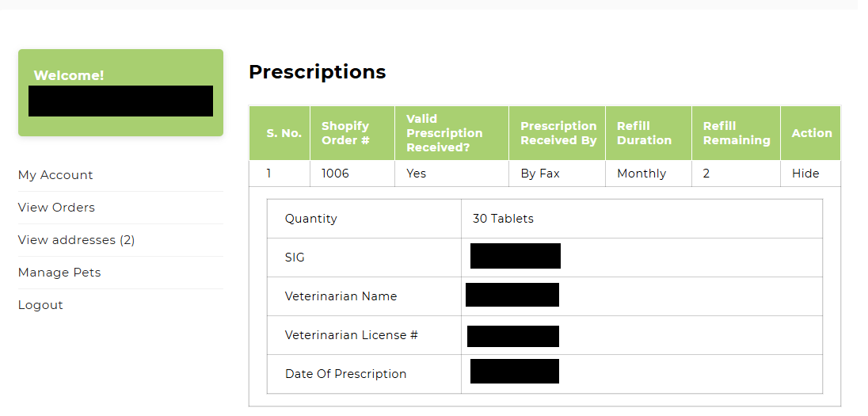
Task: Click the Refill Duration header
Action: [x=644, y=133]
